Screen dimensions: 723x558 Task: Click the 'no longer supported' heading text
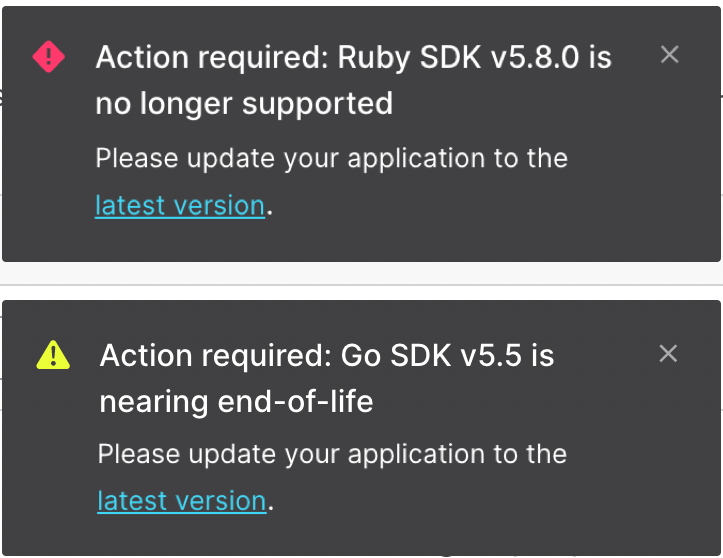pyautogui.click(x=244, y=103)
